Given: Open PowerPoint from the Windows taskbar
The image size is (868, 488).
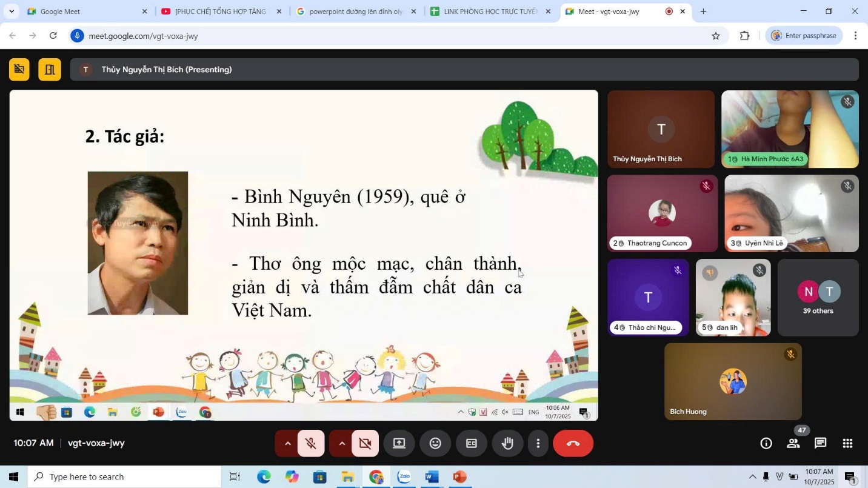Looking at the screenshot, I should 459,477.
